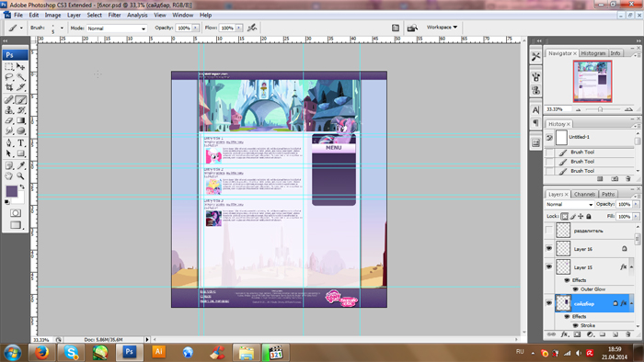Open the Workspace dropdown
Viewport: 644px width, 362px height.
(442, 27)
